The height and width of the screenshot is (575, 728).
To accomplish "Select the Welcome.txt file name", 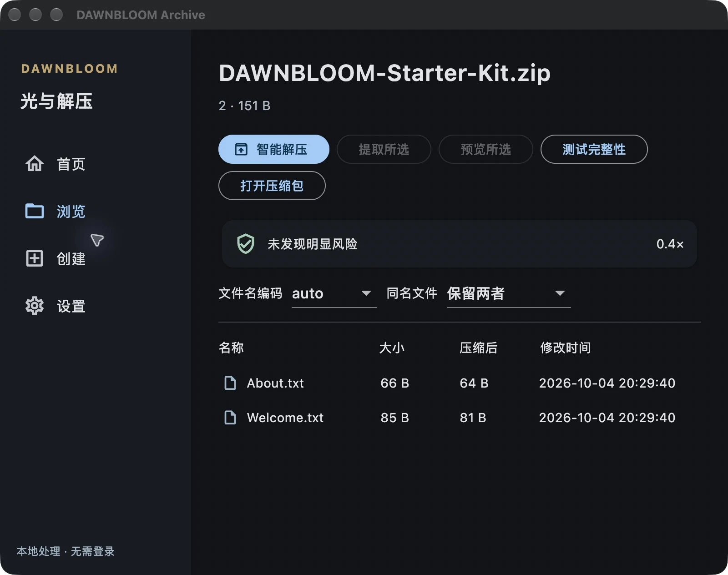I will pos(285,418).
